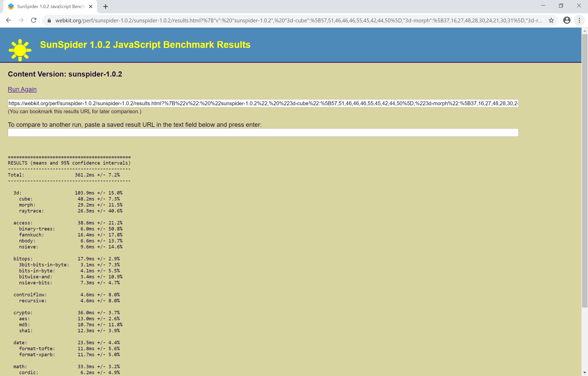
Task: Click the 'date: 23.5ms' row
Action: pyautogui.click(x=67, y=343)
